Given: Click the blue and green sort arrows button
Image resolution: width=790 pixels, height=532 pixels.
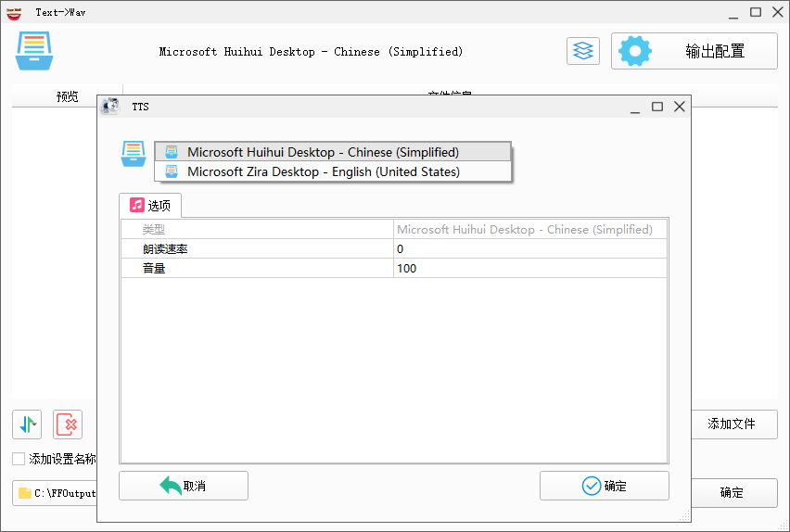Looking at the screenshot, I should click(x=27, y=424).
